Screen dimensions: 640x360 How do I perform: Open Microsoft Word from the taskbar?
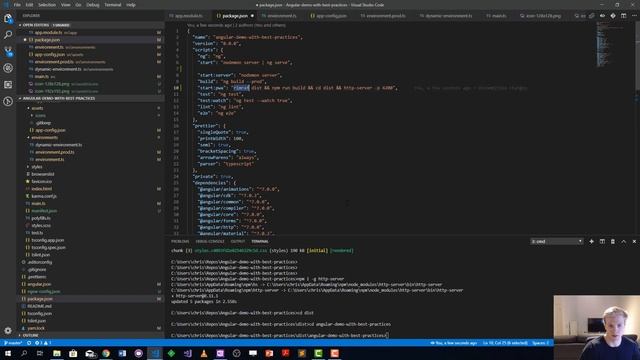click(122, 353)
